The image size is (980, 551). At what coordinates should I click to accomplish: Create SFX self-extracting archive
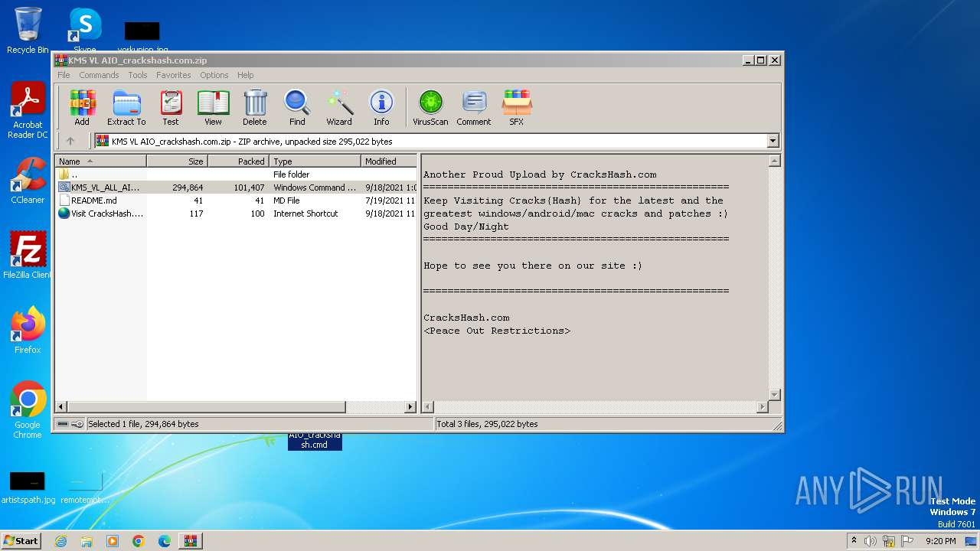click(517, 107)
